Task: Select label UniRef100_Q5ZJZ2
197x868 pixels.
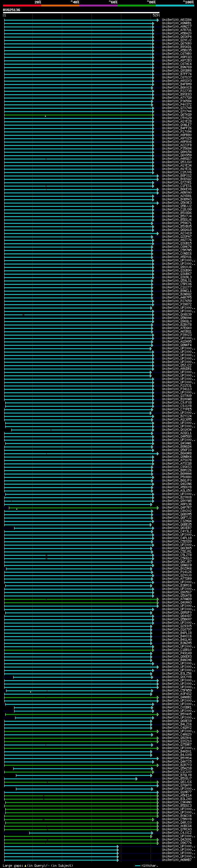Action: (176, 365)
